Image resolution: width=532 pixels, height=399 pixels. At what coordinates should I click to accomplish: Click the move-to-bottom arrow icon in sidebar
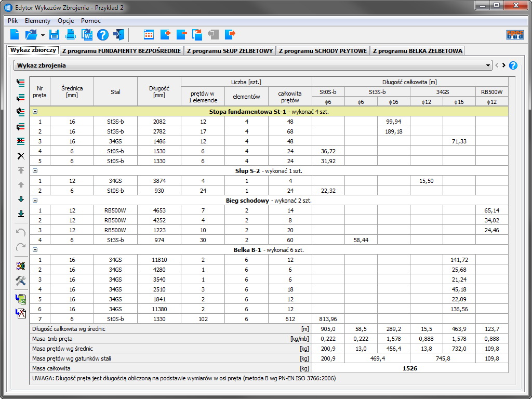point(21,214)
